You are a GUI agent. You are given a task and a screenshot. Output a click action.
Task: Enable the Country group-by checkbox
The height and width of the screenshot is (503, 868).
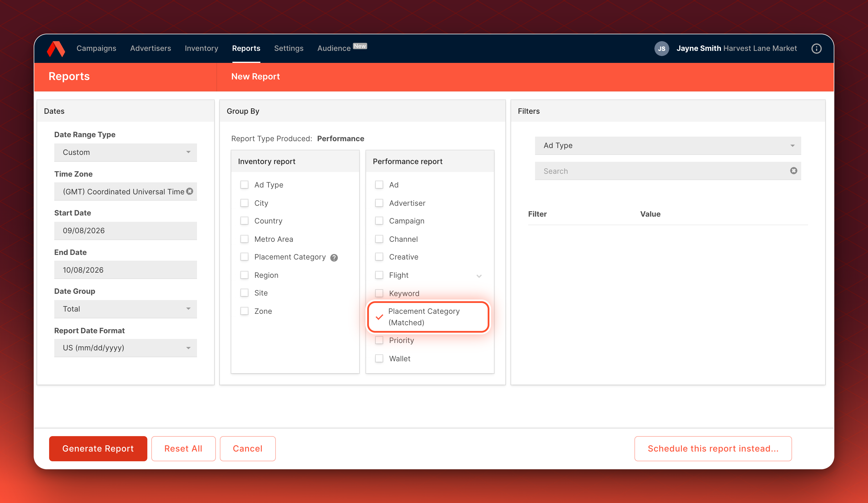coord(244,221)
